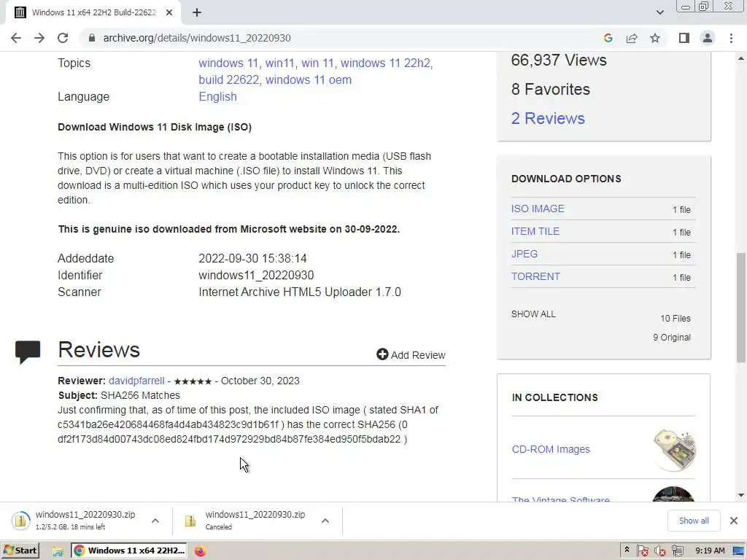
Task: Open the windows 11 oem topic
Action: 309,79
